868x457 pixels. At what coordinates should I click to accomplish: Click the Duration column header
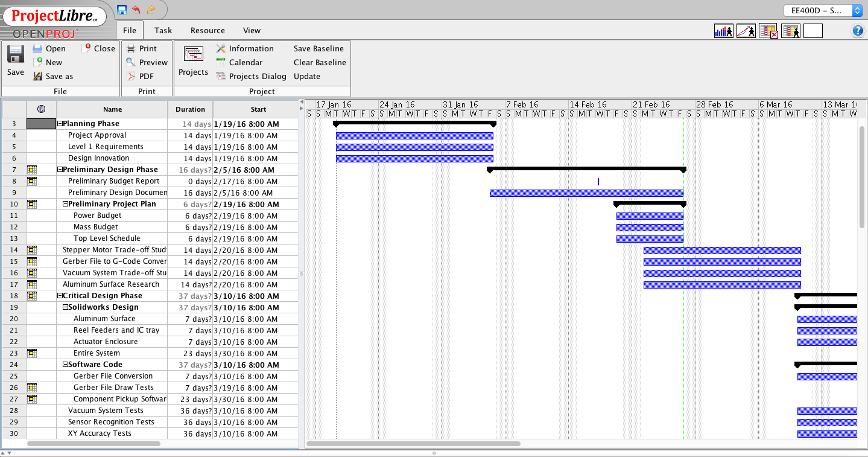pos(190,109)
